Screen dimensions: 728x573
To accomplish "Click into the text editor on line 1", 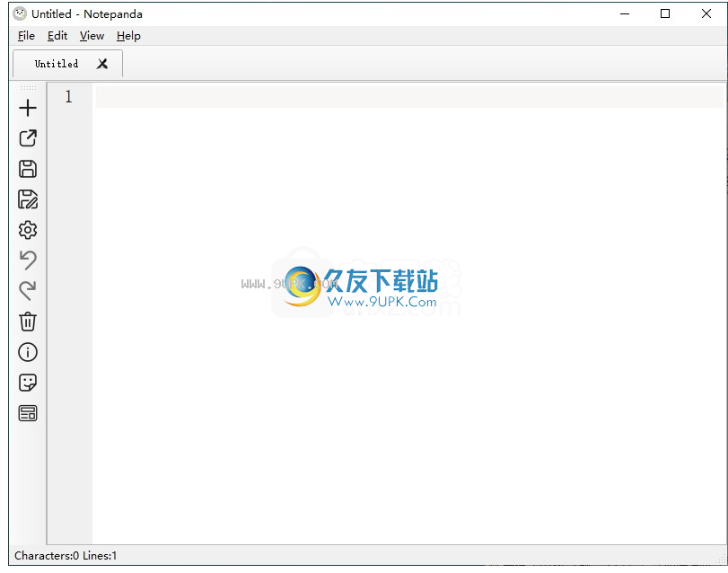I will [409, 97].
